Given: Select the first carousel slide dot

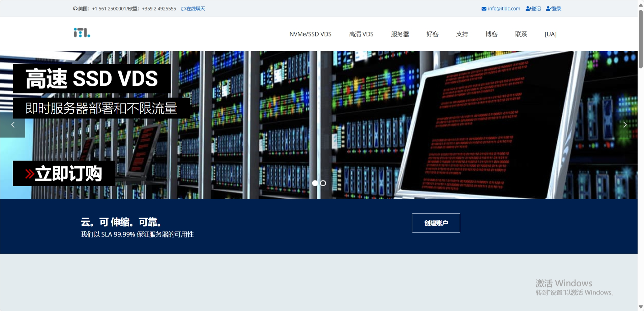Looking at the screenshot, I should tap(316, 183).
